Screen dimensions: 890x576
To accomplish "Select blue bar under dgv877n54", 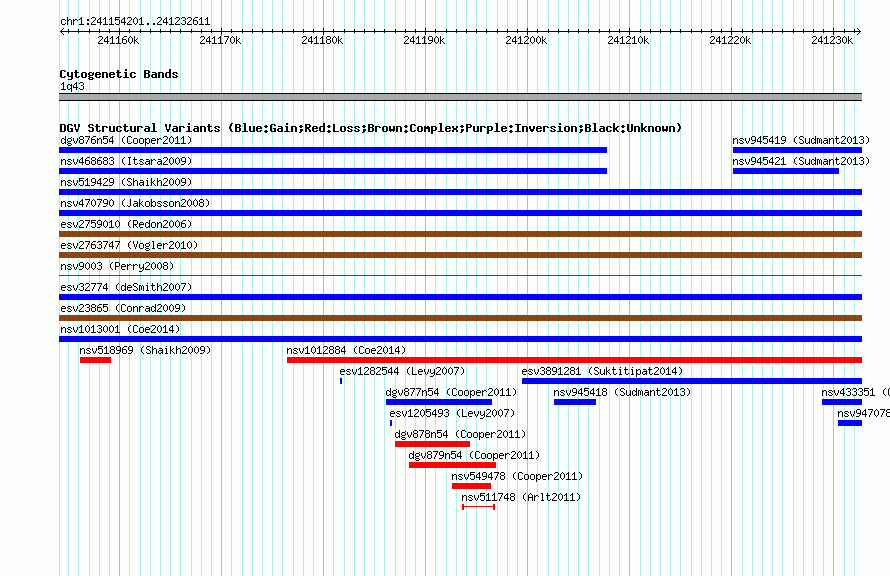I will pyautogui.click(x=439, y=402).
